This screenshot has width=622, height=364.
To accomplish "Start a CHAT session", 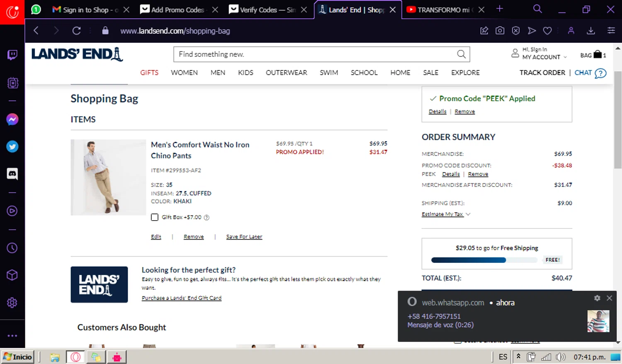I will (x=590, y=73).
